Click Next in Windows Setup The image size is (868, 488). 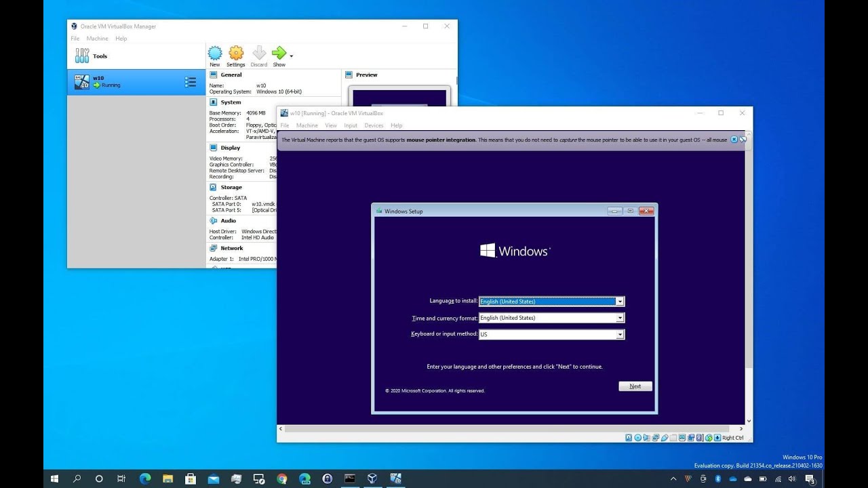coord(635,386)
